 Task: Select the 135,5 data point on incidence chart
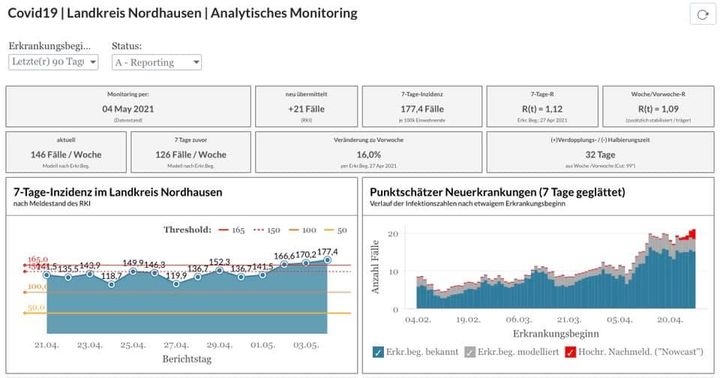click(x=68, y=277)
